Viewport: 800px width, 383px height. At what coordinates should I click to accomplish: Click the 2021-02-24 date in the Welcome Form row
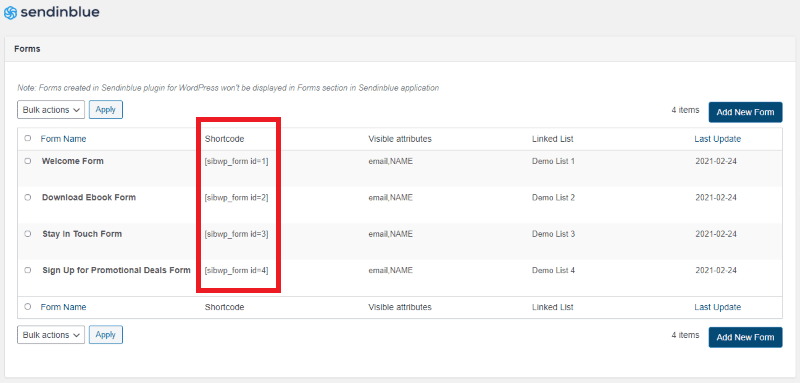[716, 161]
